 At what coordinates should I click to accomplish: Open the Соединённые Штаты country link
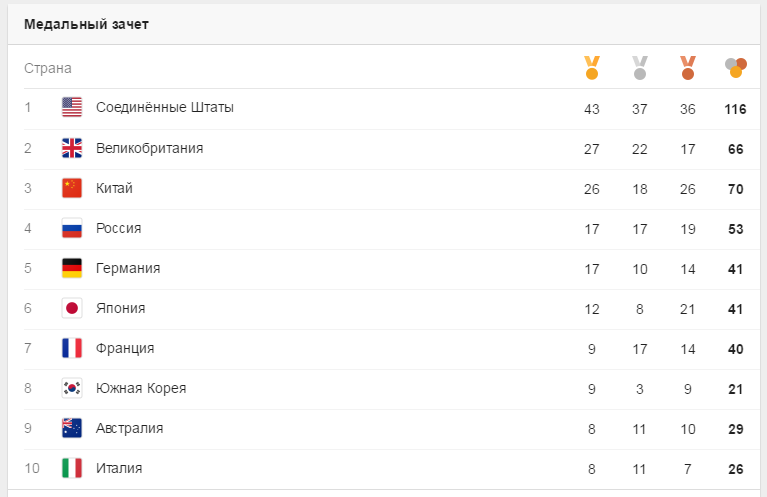(165, 107)
